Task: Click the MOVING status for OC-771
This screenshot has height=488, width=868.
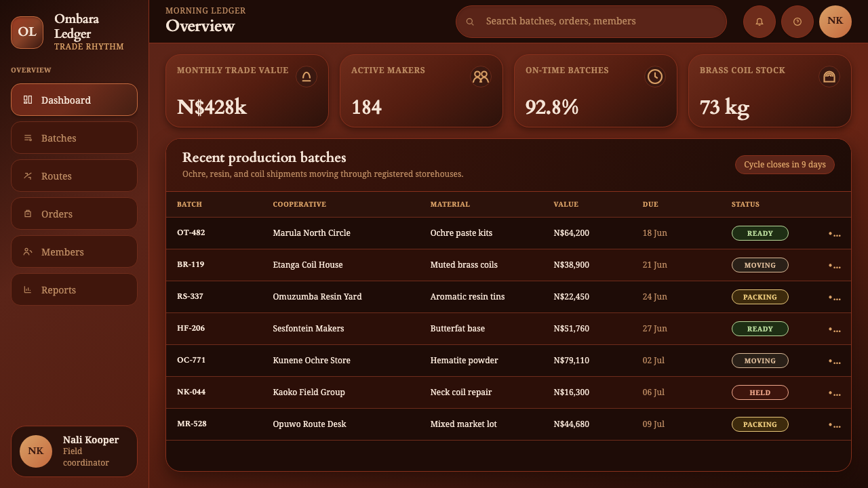Action: tap(759, 361)
